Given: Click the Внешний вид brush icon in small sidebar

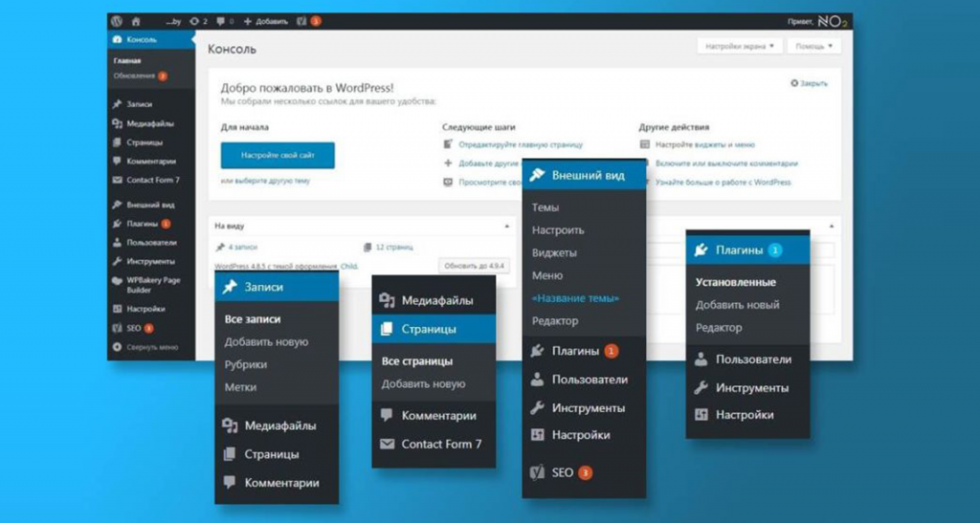Looking at the screenshot, I should 117,205.
